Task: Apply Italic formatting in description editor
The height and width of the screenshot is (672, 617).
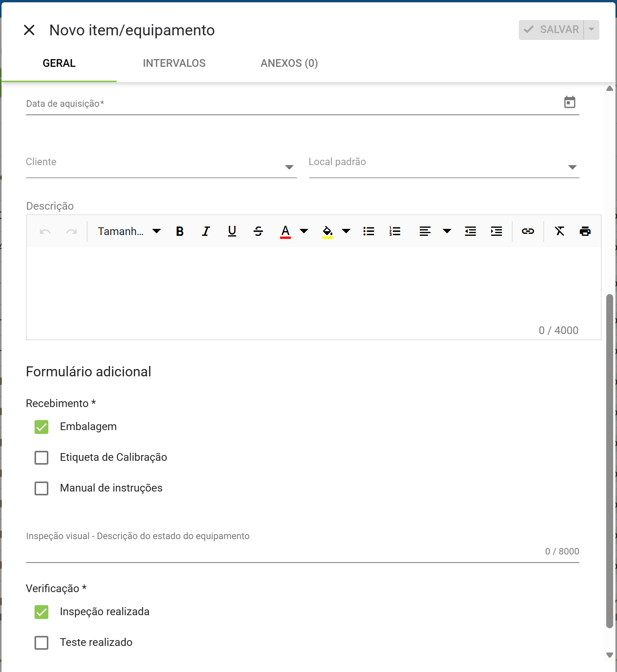Action: (x=206, y=231)
